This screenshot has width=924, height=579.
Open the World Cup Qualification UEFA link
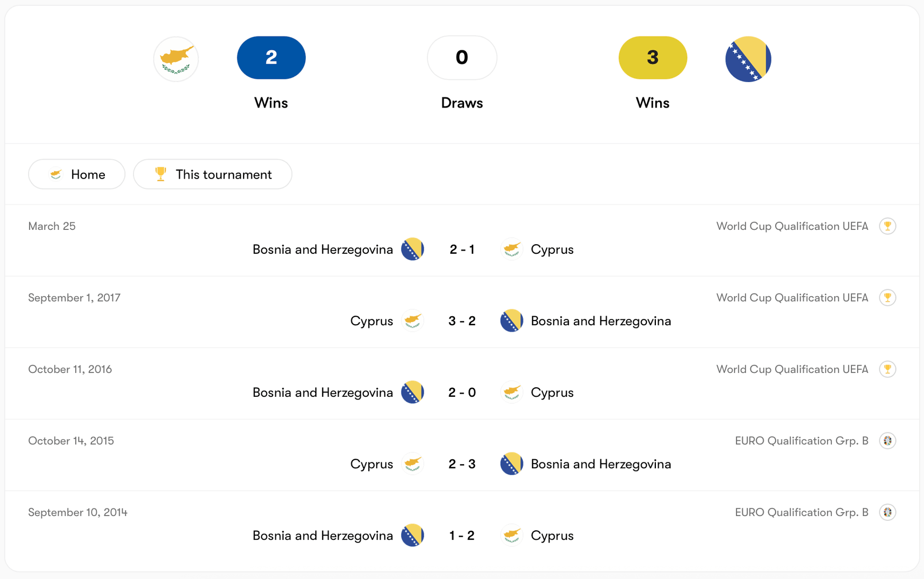pyautogui.click(x=792, y=226)
